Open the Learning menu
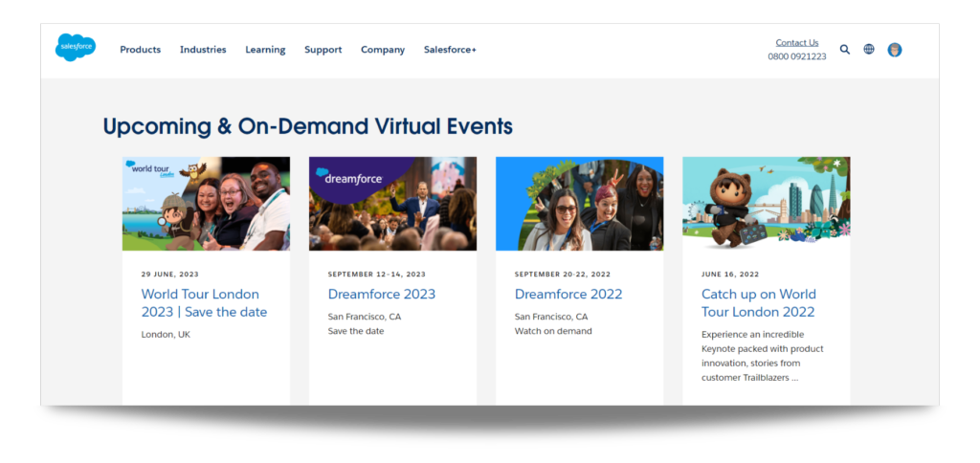 [265, 50]
